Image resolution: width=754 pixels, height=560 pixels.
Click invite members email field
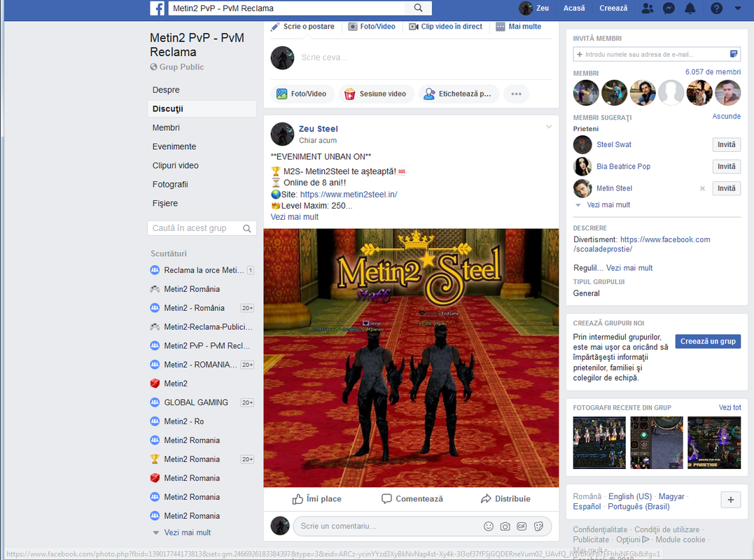[657, 55]
